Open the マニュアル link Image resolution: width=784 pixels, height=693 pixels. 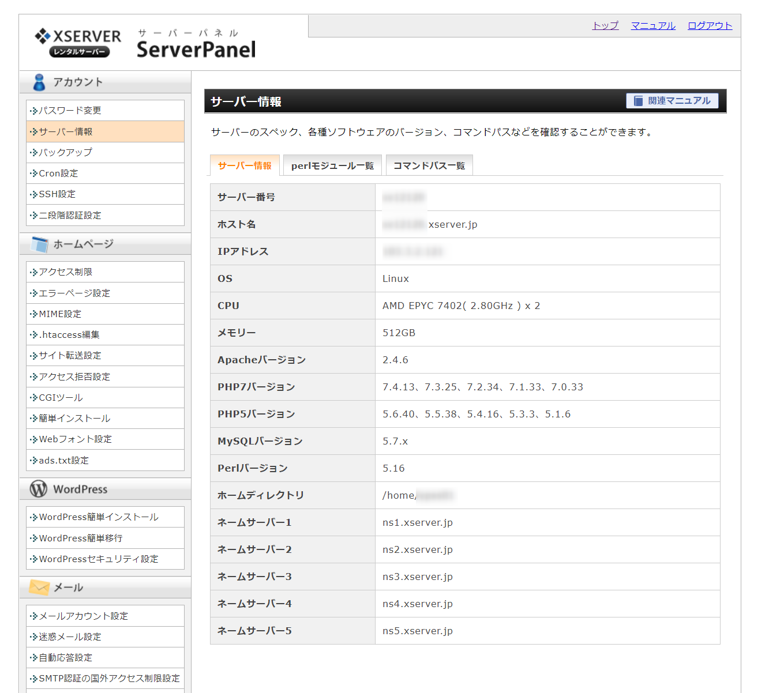(x=653, y=25)
